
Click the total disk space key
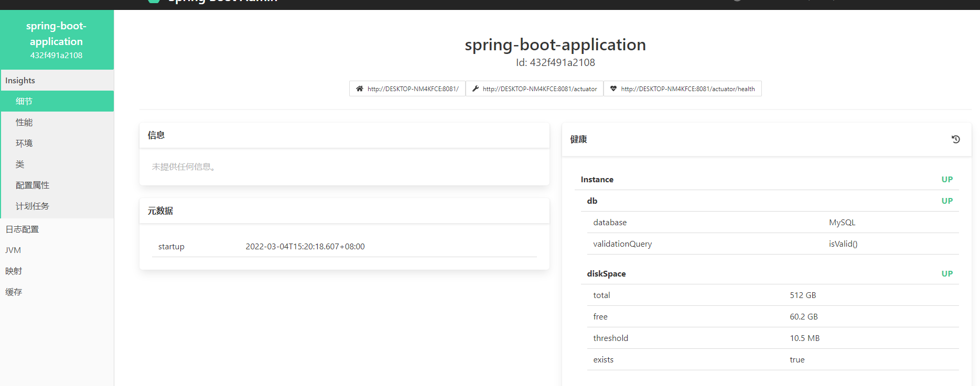pyautogui.click(x=601, y=295)
